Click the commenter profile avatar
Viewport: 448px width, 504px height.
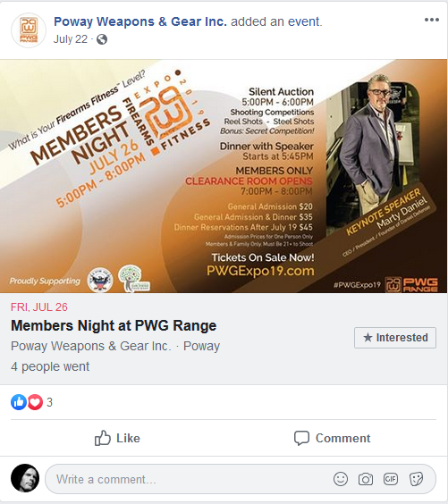(x=25, y=478)
